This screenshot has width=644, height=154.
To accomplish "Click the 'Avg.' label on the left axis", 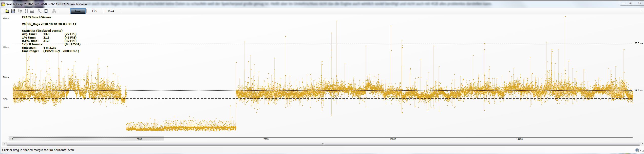I will [5, 99].
